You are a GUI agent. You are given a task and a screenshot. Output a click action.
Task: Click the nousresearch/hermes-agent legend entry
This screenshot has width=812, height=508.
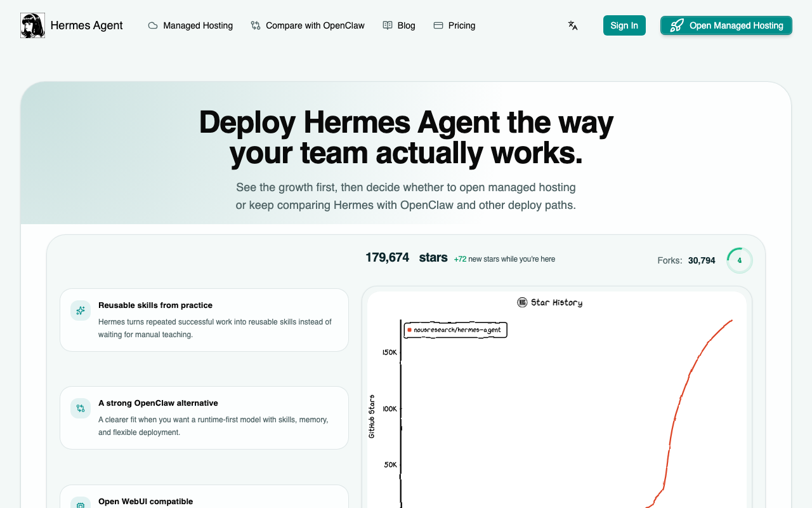[455, 330]
